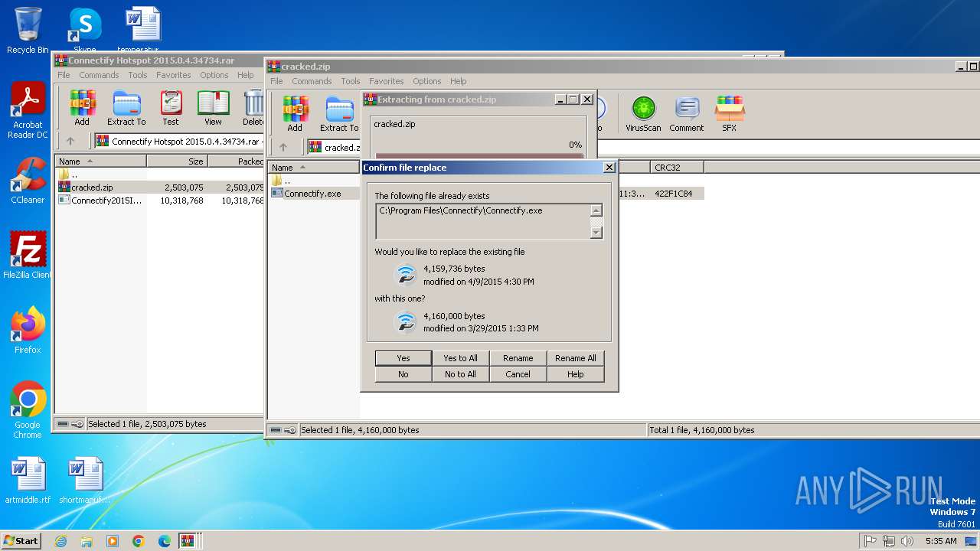
Task: Sort by Packed column header
Action: click(237, 161)
